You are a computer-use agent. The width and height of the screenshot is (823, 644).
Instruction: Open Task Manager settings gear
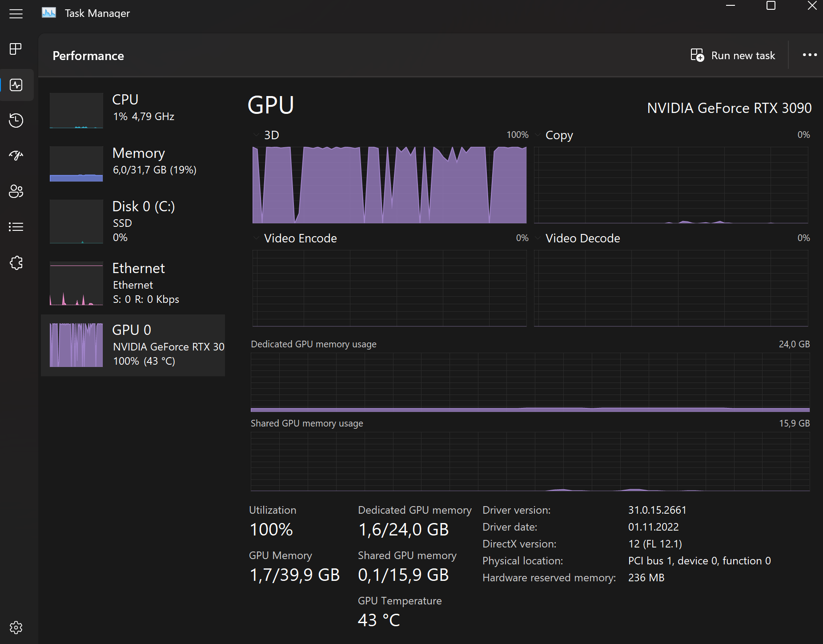click(x=16, y=628)
